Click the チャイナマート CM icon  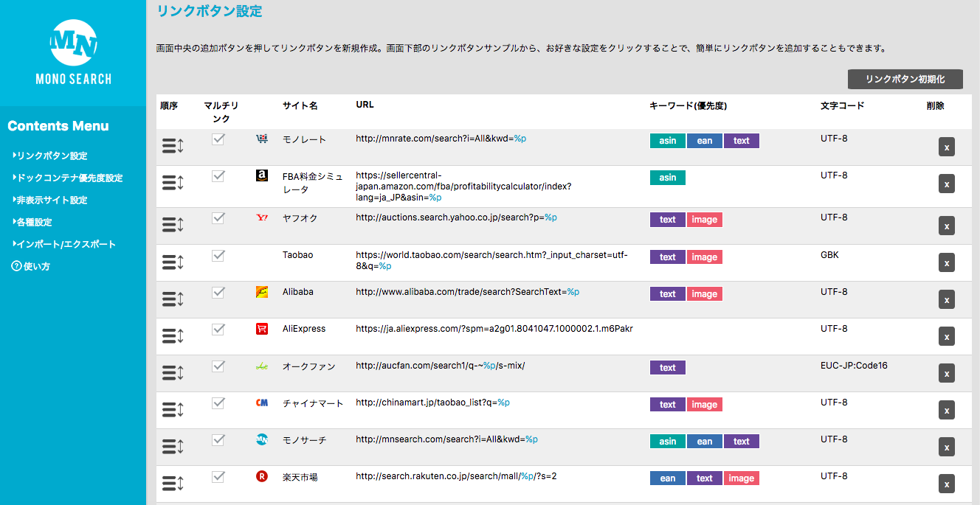261,403
